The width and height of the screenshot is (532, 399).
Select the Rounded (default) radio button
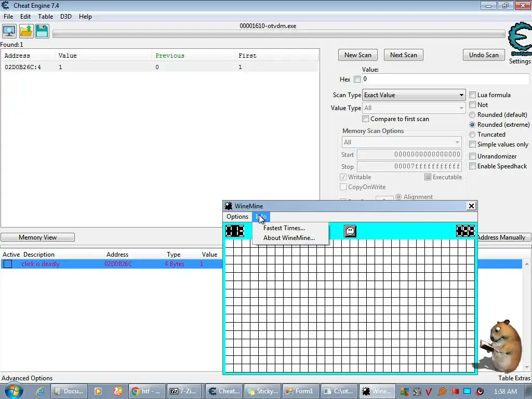pyautogui.click(x=472, y=115)
